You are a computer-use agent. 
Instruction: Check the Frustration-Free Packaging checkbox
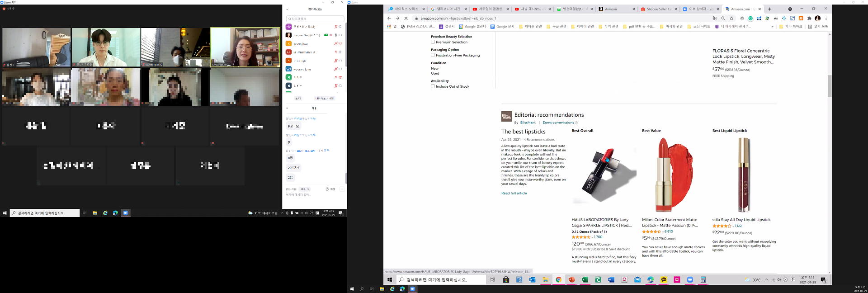click(x=433, y=55)
